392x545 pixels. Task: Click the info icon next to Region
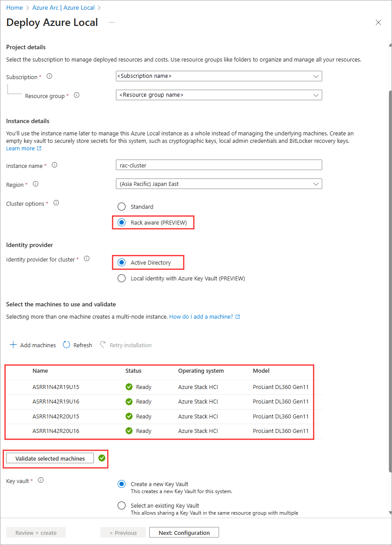tap(36, 184)
